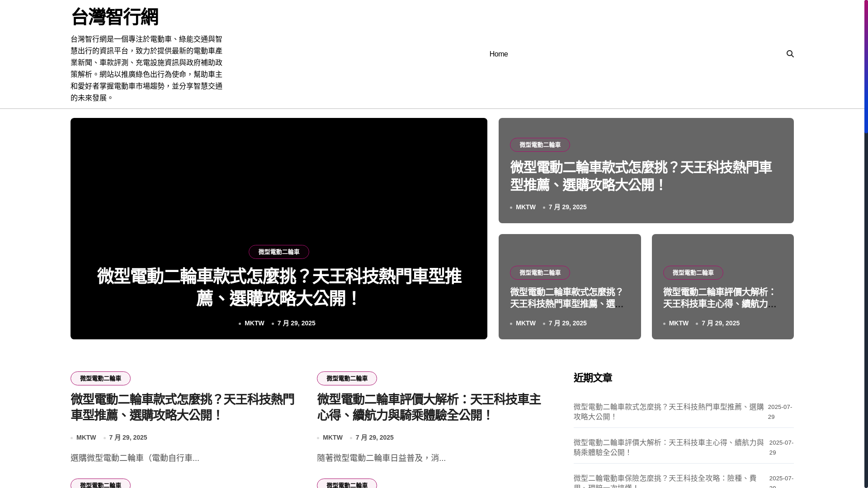868x488 pixels.
Task: Open the MKTW author under the 車款式怎麼挑 list post
Action: pos(86,437)
